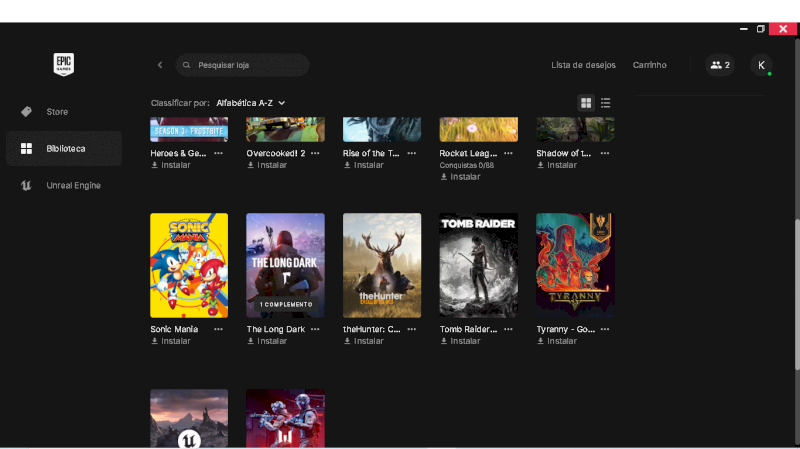800x449 pixels.
Task: Click the Unreal Engine sidebar icon
Action: 26,185
